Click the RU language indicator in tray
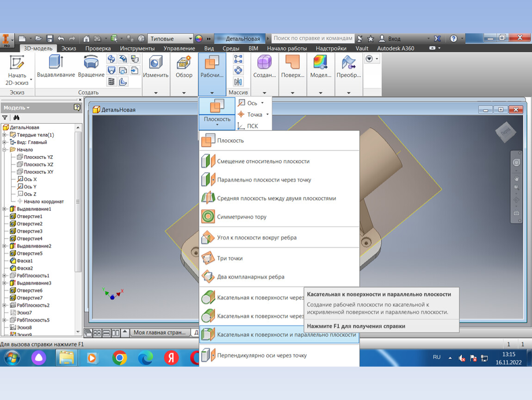Image resolution: width=532 pixels, height=400 pixels. pos(436,357)
